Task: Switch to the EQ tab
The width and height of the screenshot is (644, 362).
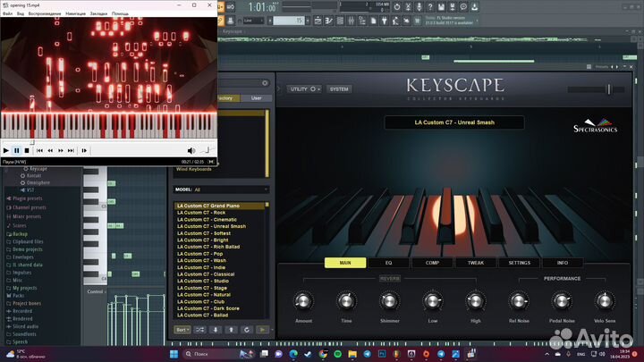Action: click(x=388, y=263)
